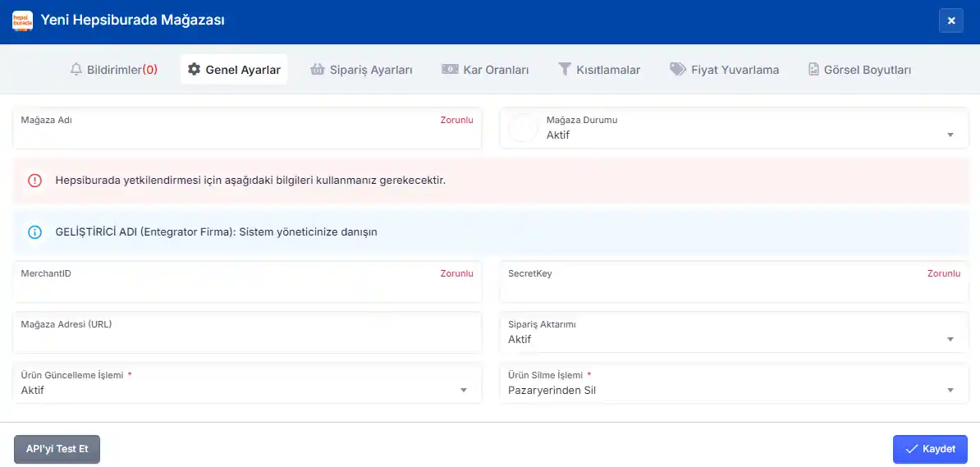
Task: Click the API'yi Test Et button
Action: (x=57, y=449)
